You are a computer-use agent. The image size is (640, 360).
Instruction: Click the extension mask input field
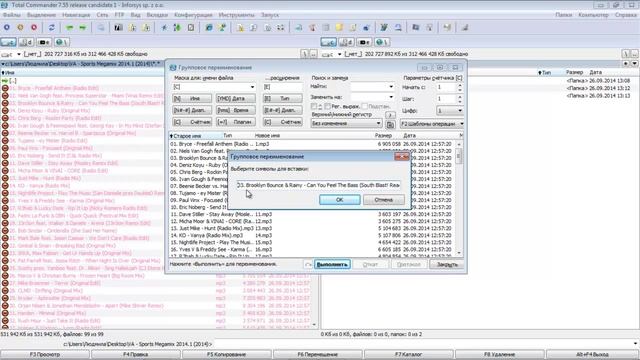click(282, 87)
